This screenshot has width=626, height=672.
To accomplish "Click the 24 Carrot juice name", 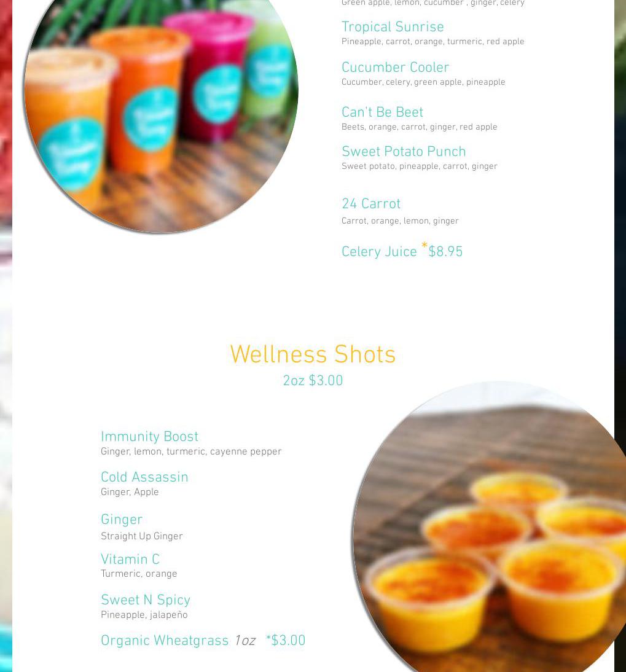I will pyautogui.click(x=371, y=203).
